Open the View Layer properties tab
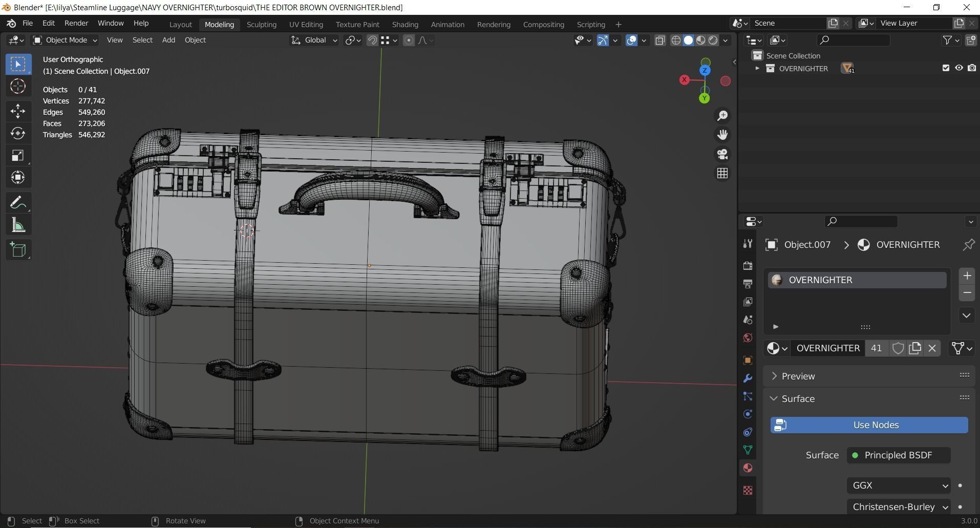980x528 pixels. pos(748,302)
